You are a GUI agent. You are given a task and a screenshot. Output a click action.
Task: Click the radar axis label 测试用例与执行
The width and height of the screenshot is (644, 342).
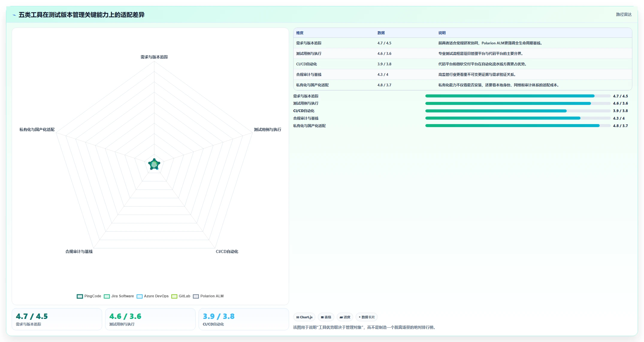tap(267, 129)
